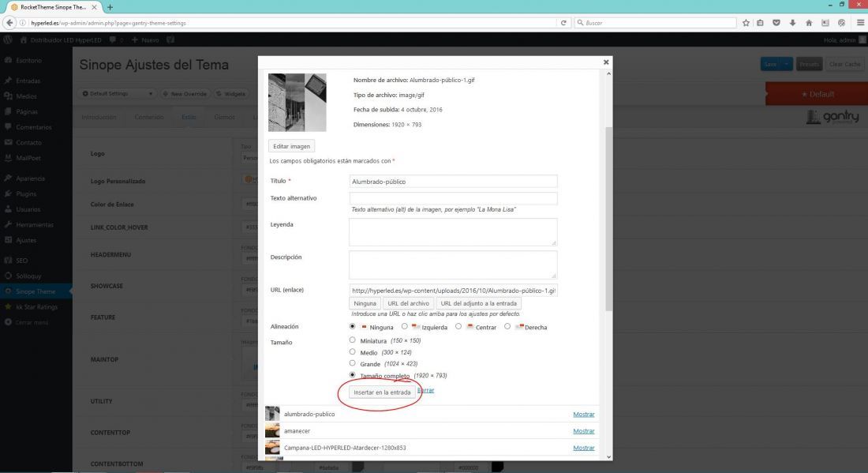This screenshot has height=473, width=868.
Task: Open the WordPress logo menu
Action: (8, 40)
